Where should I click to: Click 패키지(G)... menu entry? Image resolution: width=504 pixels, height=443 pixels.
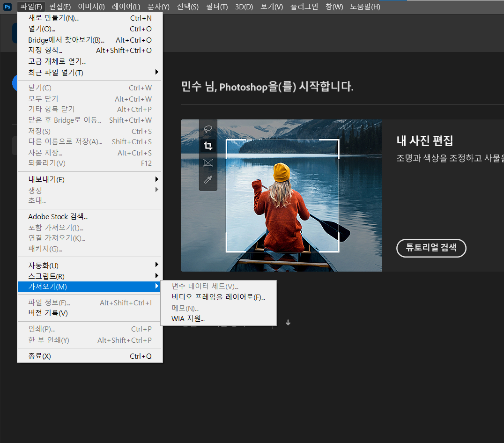click(90, 249)
